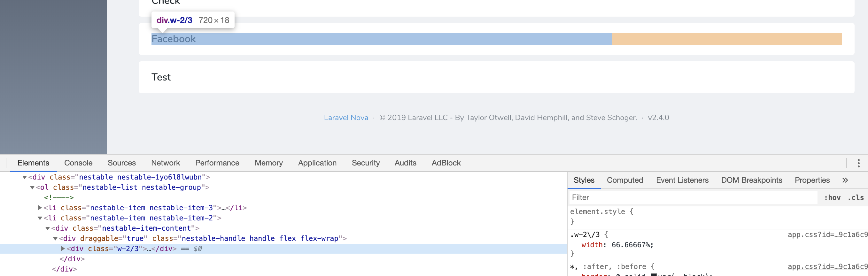
Task: Collapse the nestable-1yo6l8lwubn div node
Action: (x=25, y=177)
